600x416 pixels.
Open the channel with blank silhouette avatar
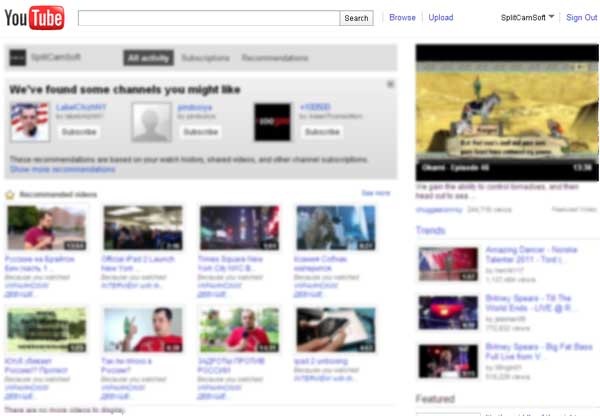151,122
